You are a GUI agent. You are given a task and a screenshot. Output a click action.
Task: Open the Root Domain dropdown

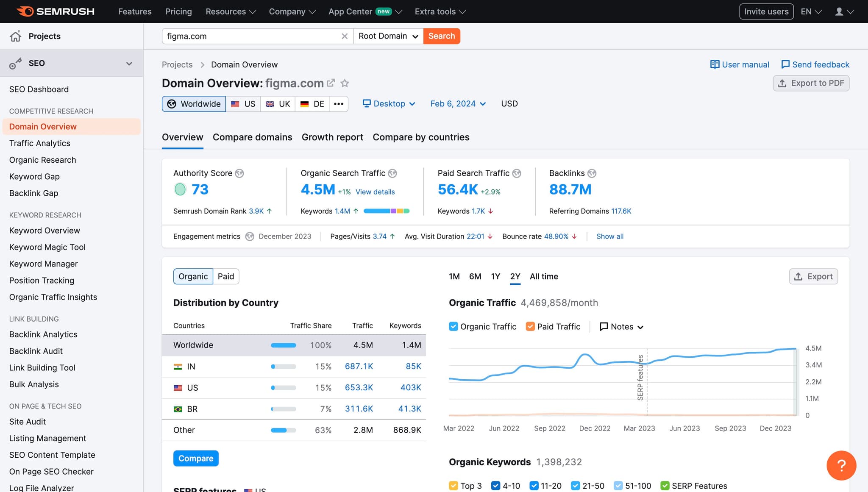coord(388,36)
